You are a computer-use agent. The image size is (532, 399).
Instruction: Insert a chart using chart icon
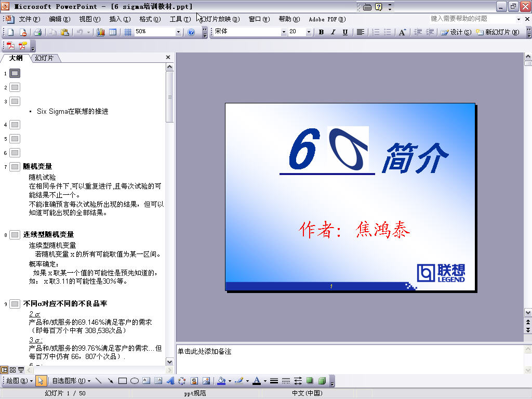point(101,32)
